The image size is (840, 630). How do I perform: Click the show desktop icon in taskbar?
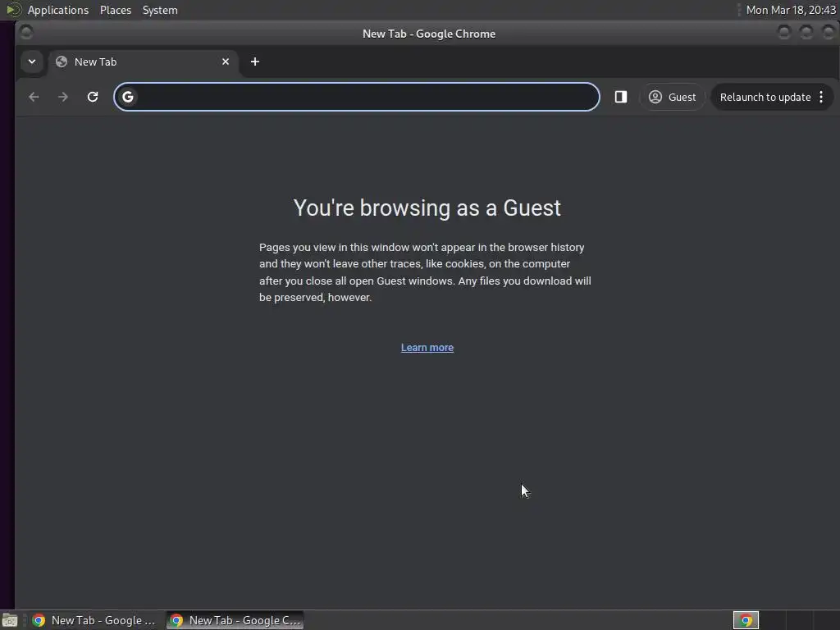[x=10, y=620]
